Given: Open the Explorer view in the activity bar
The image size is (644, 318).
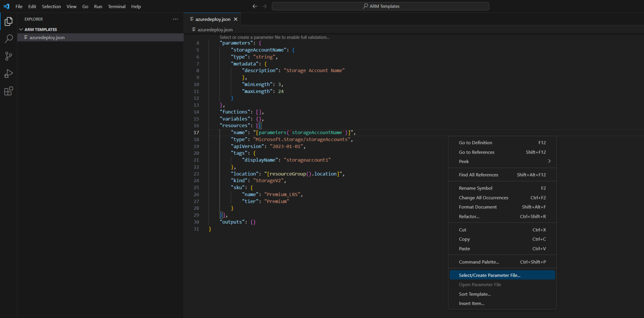Looking at the screenshot, I should [x=8, y=21].
